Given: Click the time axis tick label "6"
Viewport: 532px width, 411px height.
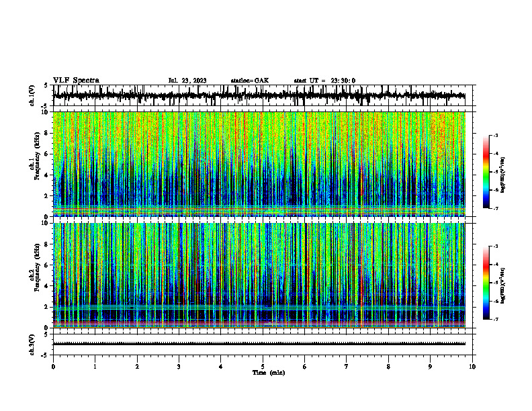Looking at the screenshot, I should click(x=305, y=367).
